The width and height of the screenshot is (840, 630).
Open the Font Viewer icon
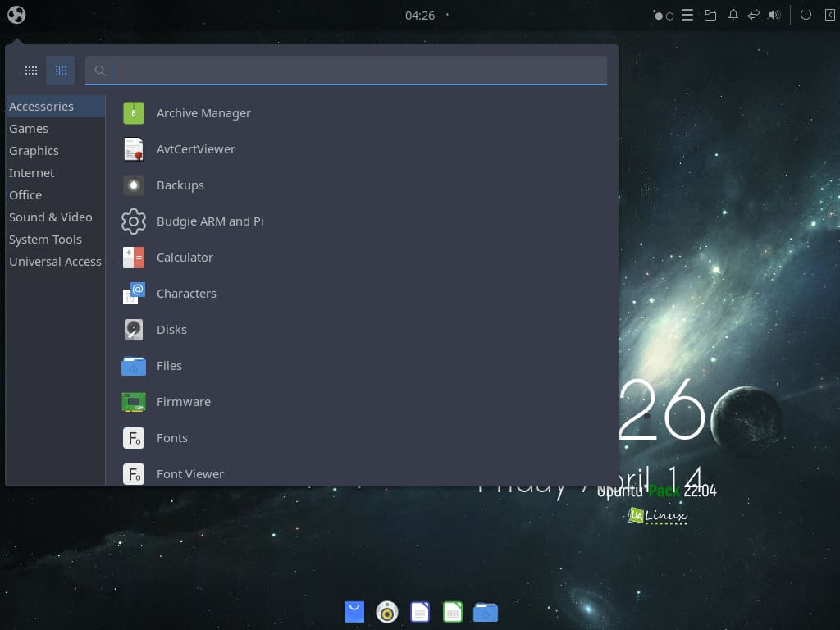(x=134, y=474)
